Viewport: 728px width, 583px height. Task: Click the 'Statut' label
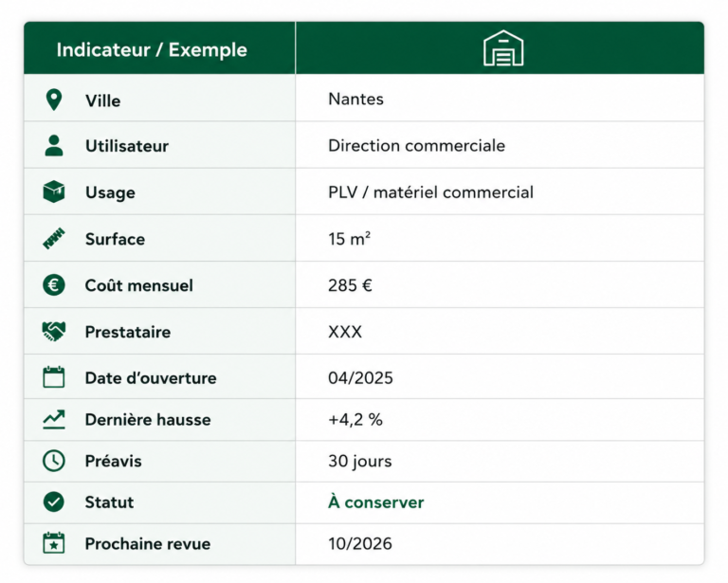point(109,502)
